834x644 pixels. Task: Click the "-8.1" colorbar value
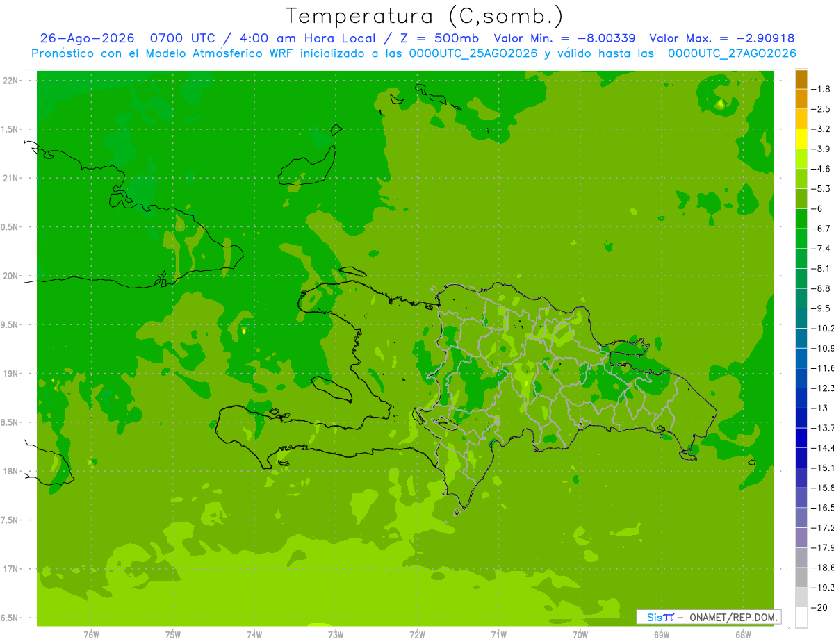click(821, 268)
